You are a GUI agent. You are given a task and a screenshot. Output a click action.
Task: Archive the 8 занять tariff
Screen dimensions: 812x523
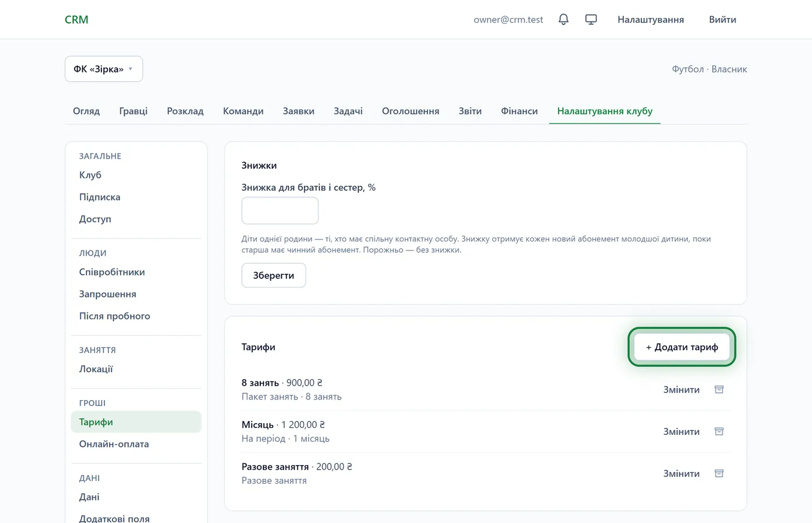[719, 390]
